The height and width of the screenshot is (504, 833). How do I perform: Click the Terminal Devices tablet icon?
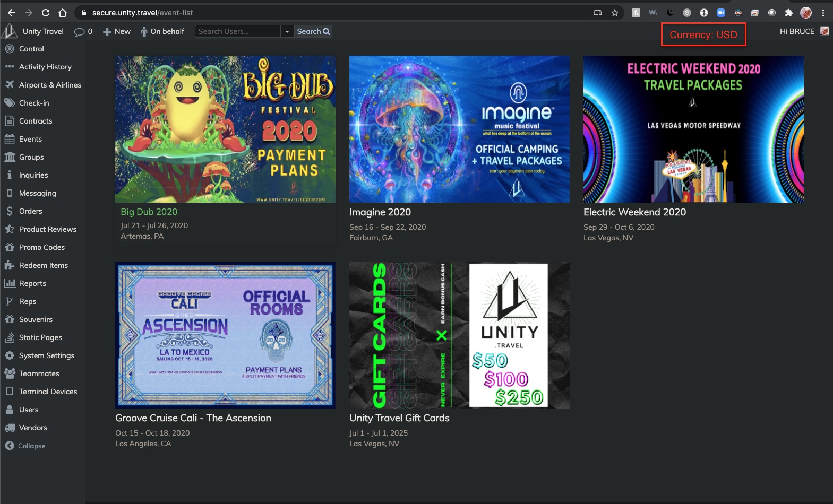(10, 392)
